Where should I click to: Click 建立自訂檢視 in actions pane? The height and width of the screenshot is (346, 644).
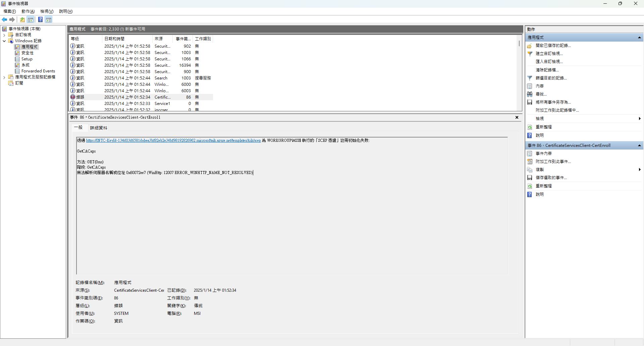click(x=549, y=54)
